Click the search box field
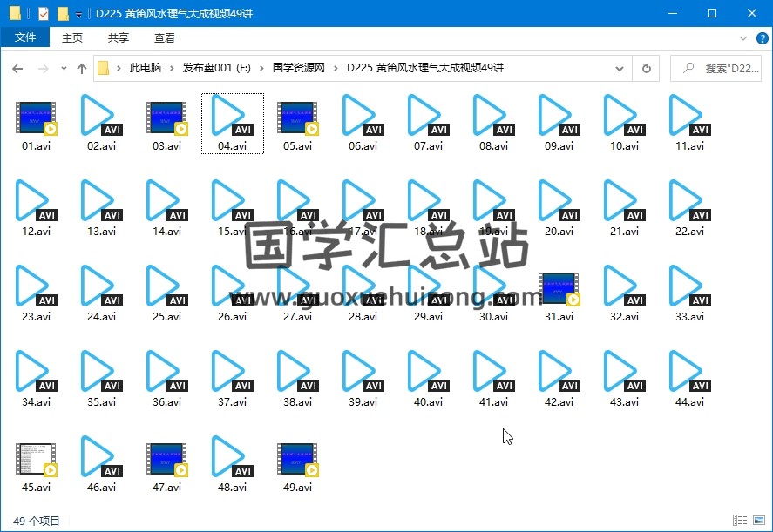Image resolution: width=773 pixels, height=532 pixels. [723, 69]
